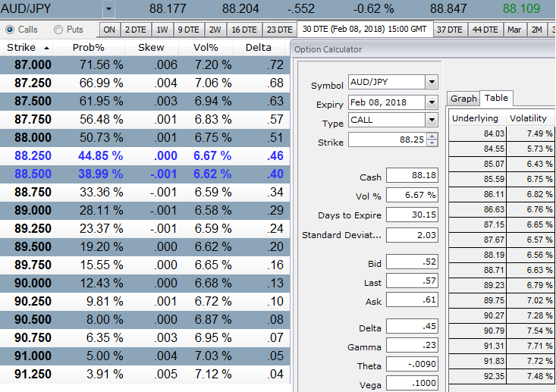Click the 84.03 underlying table row
Screen dimensions: 556x392
click(x=501, y=133)
